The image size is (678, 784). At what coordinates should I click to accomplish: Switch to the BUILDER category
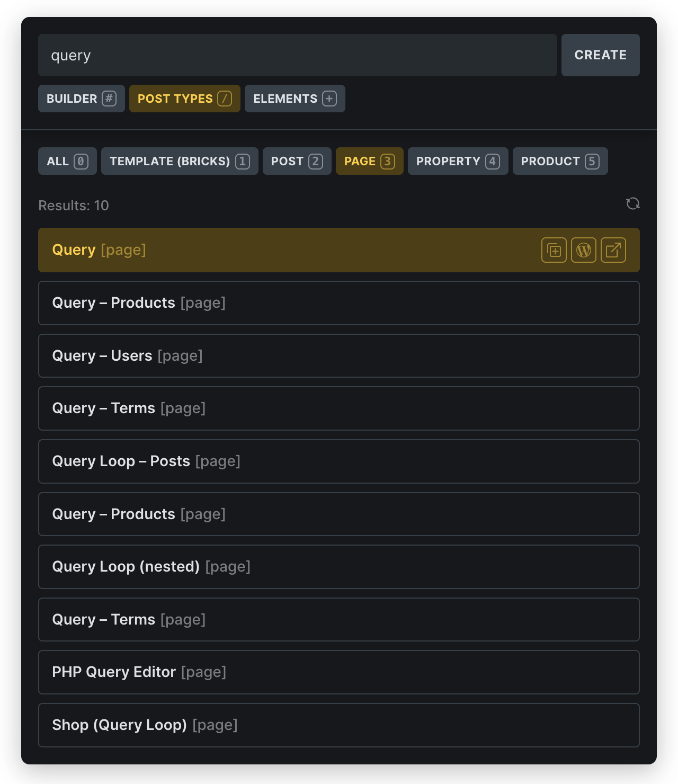81,99
